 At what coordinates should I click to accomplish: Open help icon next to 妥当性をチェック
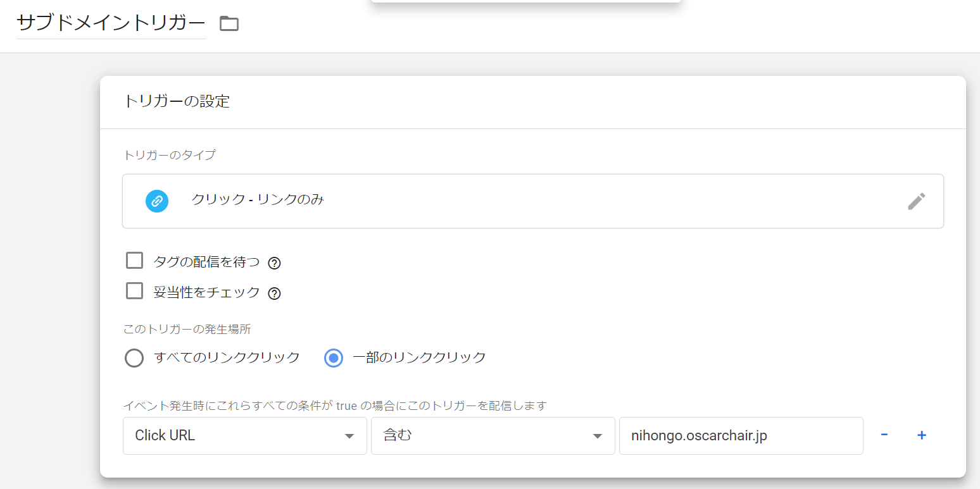[x=274, y=294]
